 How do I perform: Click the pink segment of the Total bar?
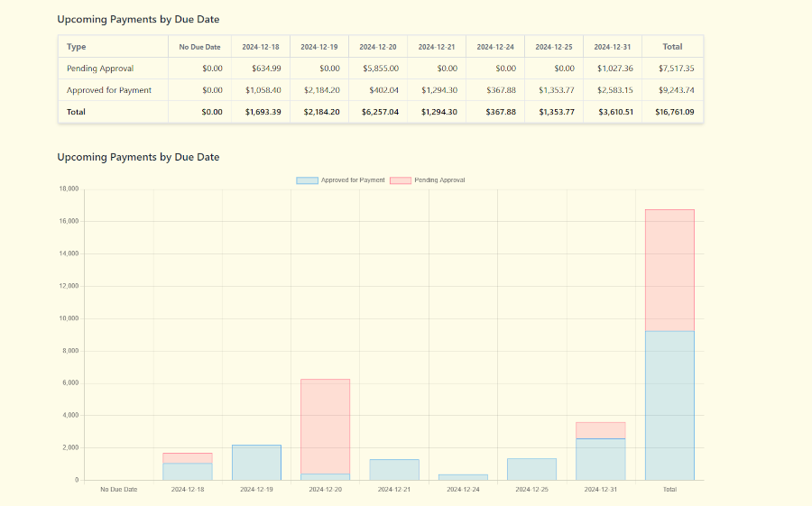[669, 271]
